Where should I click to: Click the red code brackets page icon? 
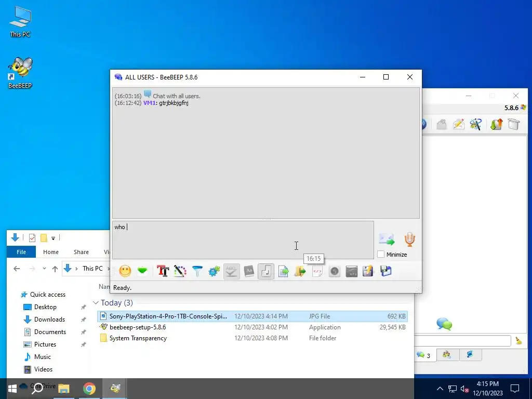[x=317, y=271]
